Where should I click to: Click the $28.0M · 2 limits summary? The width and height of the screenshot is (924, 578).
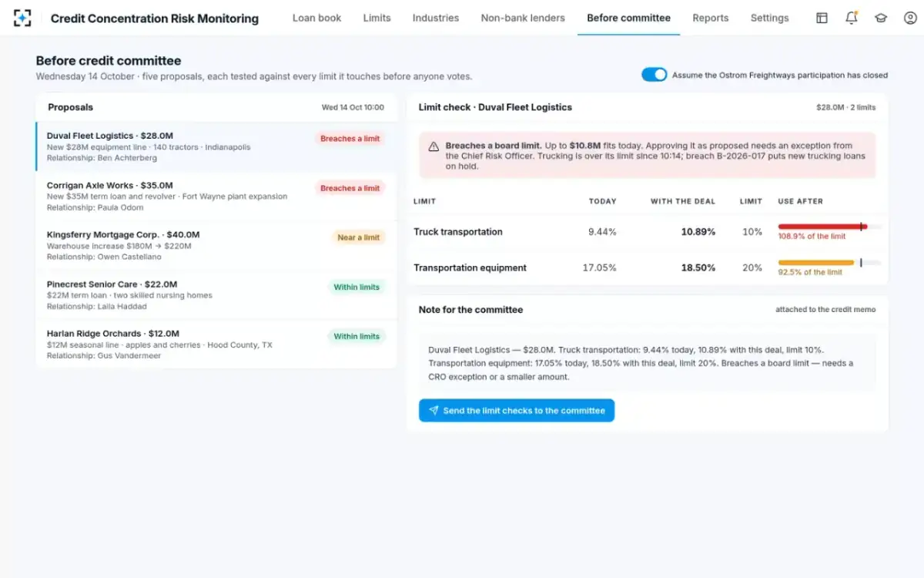coord(845,108)
